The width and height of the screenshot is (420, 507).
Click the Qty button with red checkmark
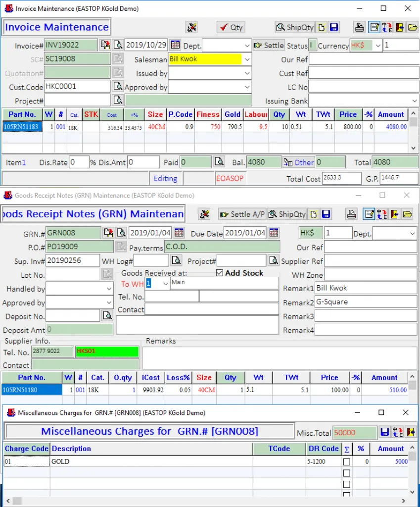[x=231, y=27]
